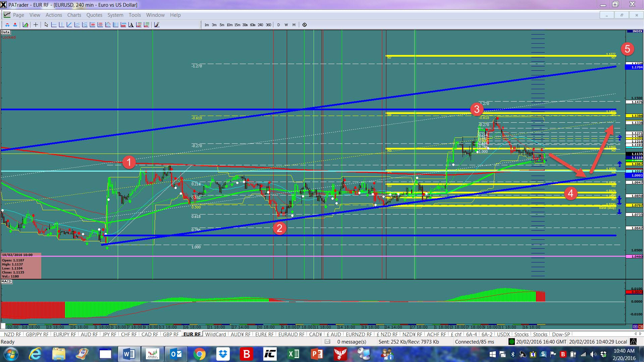Switch chart to 5m timeframe

coord(222,25)
